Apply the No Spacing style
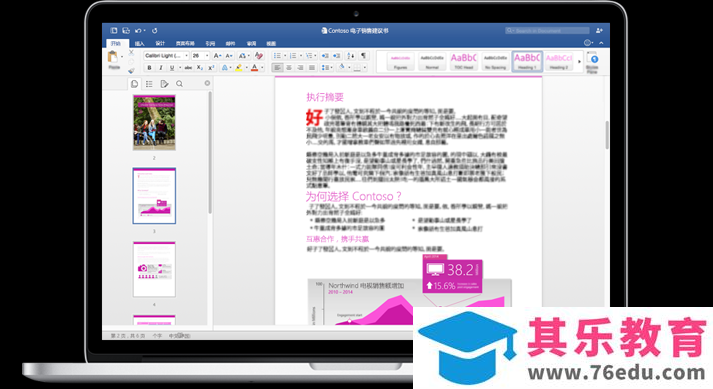This screenshot has width=713, height=389. [x=495, y=61]
